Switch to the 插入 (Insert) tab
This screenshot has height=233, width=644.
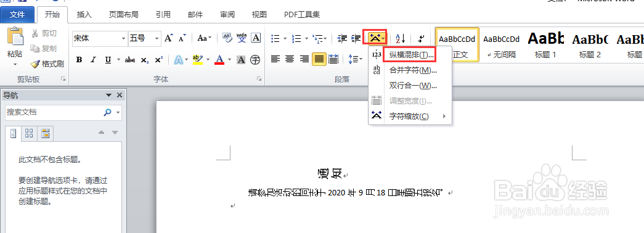click(84, 15)
